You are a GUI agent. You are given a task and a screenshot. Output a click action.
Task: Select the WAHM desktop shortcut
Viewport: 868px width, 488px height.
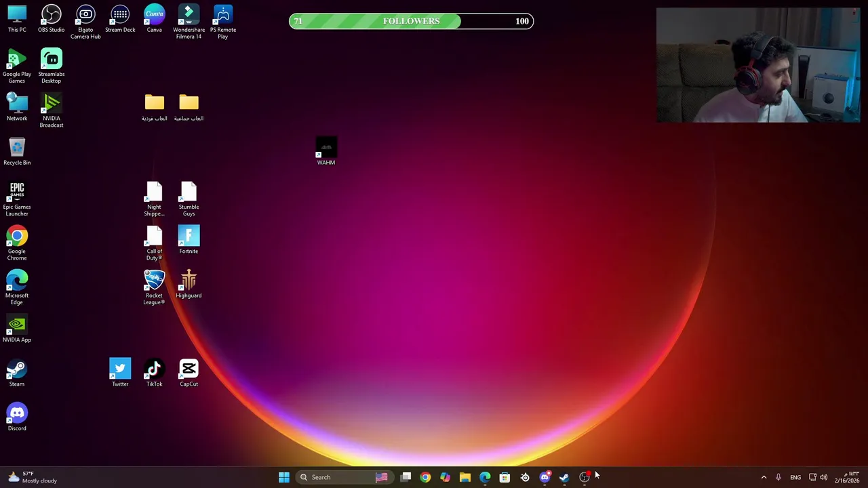pyautogui.click(x=326, y=151)
